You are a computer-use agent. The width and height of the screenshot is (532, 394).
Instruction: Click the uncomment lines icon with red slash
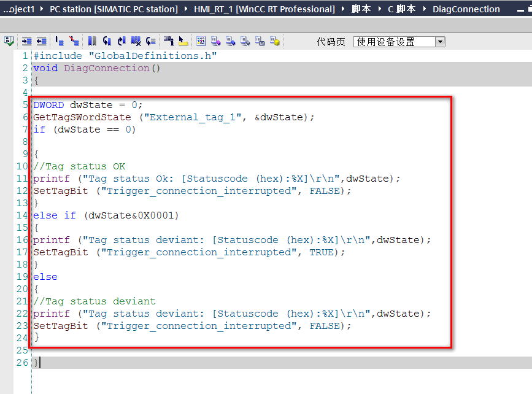tap(74, 41)
